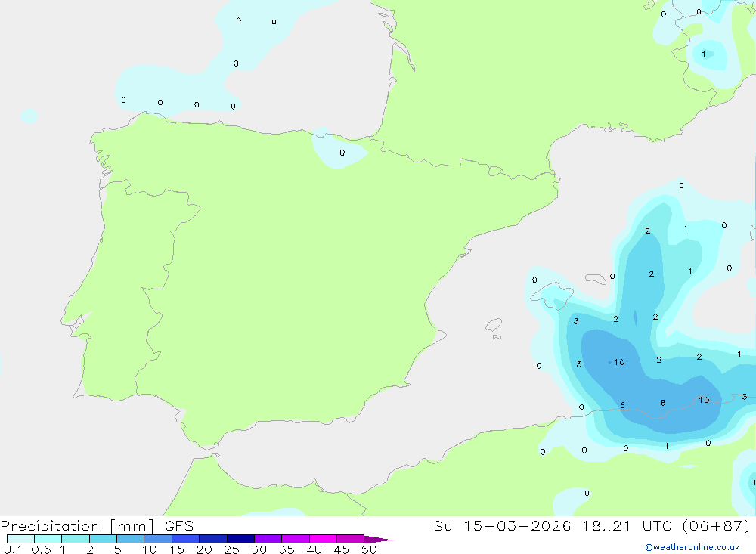Click the 40–45 mm magenta legend swatch

tap(323, 539)
